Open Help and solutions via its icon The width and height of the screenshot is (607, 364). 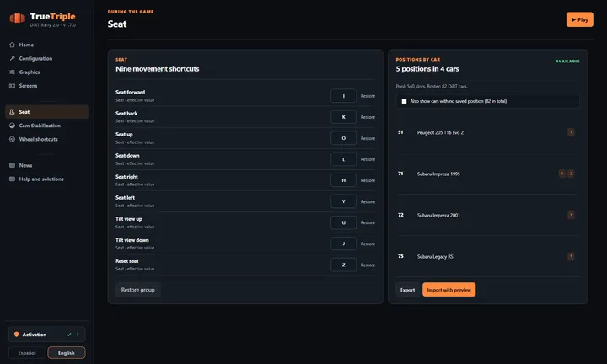tap(12, 179)
